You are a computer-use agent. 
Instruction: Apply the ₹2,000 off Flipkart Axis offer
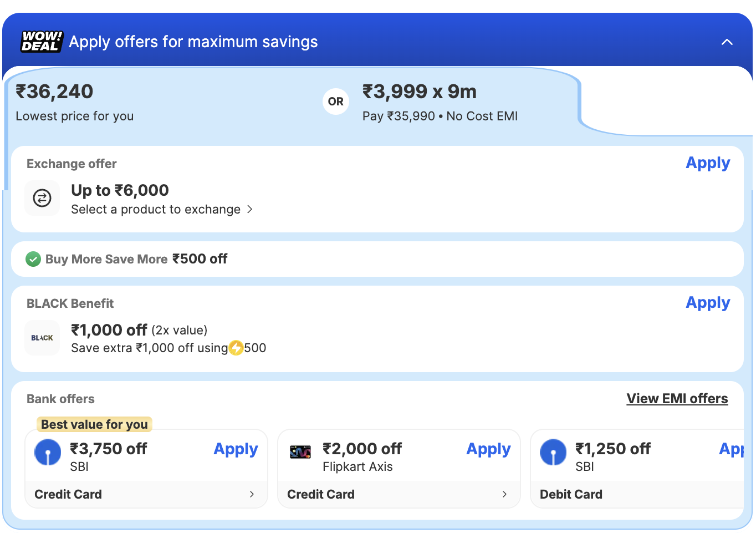pos(488,449)
